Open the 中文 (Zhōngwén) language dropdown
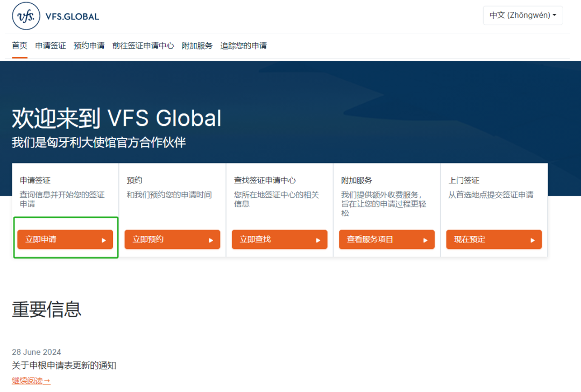Screen dimensions: 581x392 coord(523,16)
